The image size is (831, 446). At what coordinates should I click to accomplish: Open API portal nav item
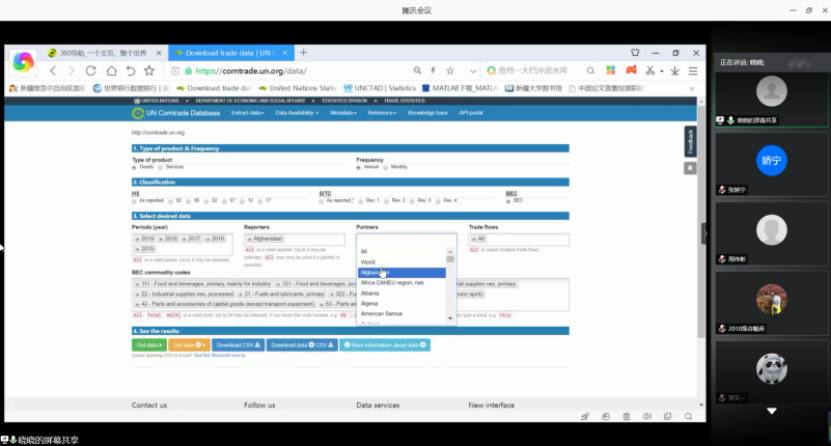(471, 113)
